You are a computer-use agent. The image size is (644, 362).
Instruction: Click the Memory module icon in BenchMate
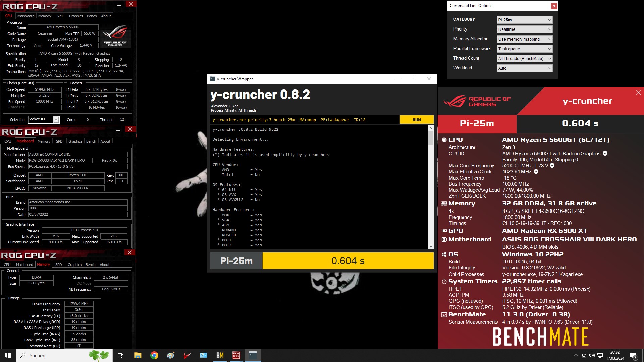444,204
